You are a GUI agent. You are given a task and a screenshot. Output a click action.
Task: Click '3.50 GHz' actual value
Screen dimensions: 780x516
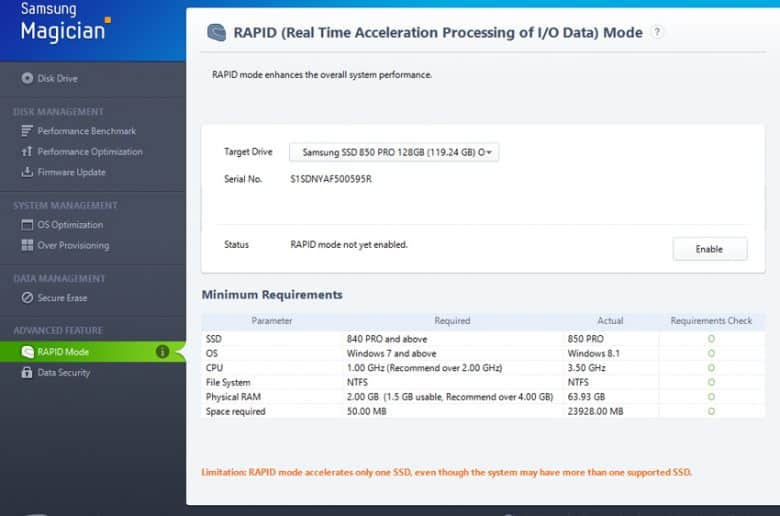pos(586,368)
